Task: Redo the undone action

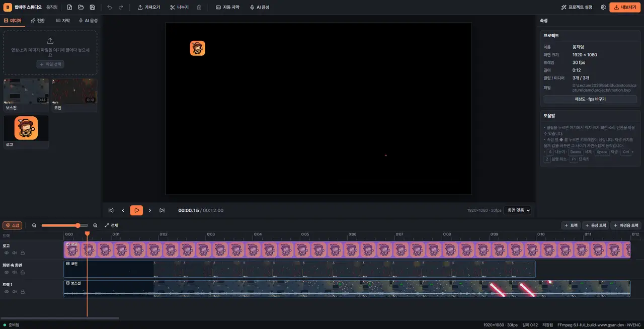Action: [x=121, y=8]
